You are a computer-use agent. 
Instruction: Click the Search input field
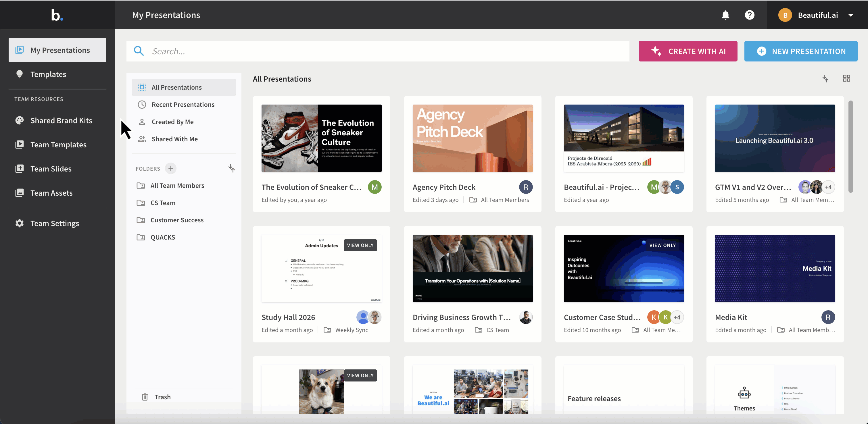click(x=378, y=51)
